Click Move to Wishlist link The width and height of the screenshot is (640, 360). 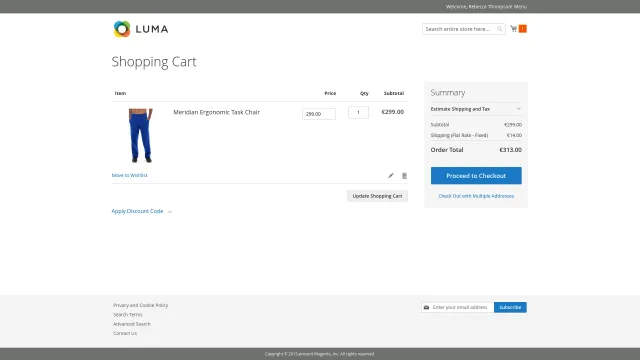(x=129, y=175)
